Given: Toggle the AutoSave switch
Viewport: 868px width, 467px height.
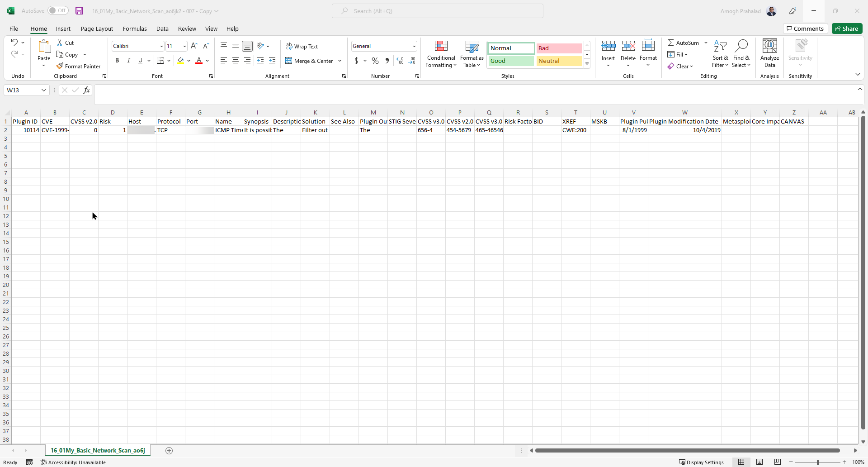Looking at the screenshot, I should (58, 11).
